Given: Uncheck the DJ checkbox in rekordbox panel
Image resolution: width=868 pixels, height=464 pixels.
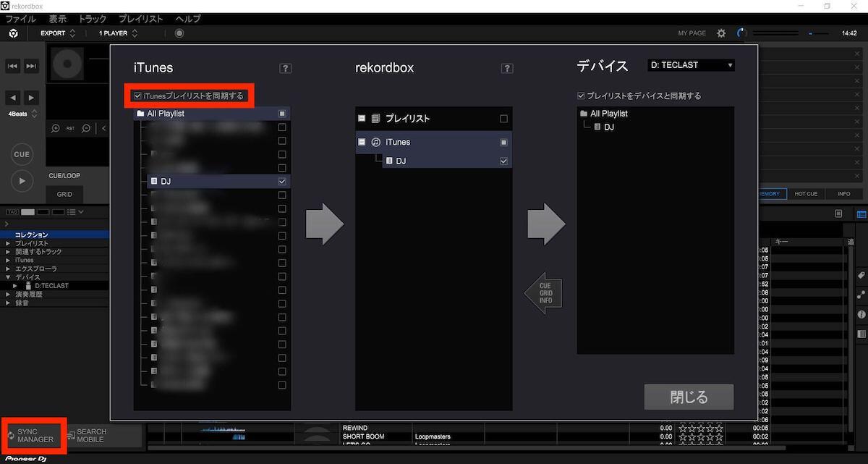Looking at the screenshot, I should 503,161.
